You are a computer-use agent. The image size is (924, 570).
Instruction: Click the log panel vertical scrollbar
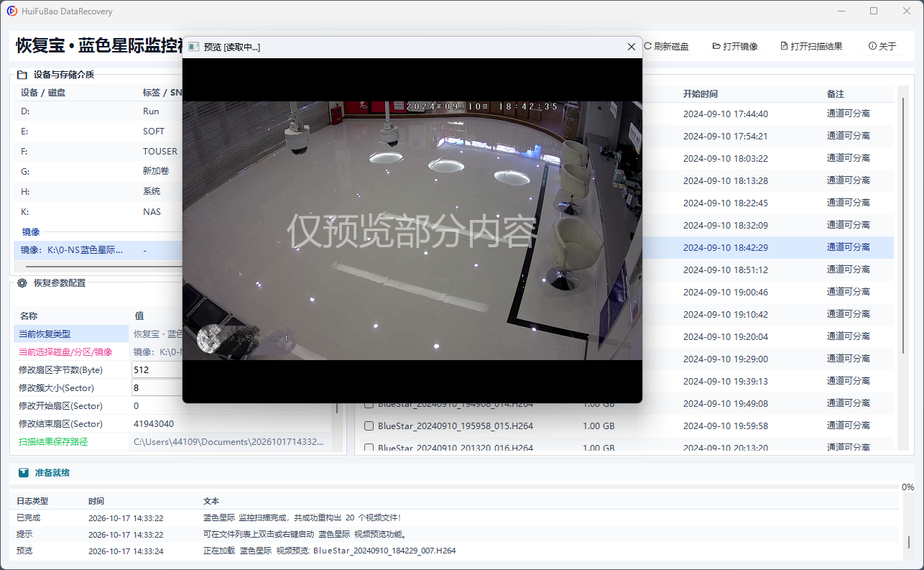click(908, 542)
